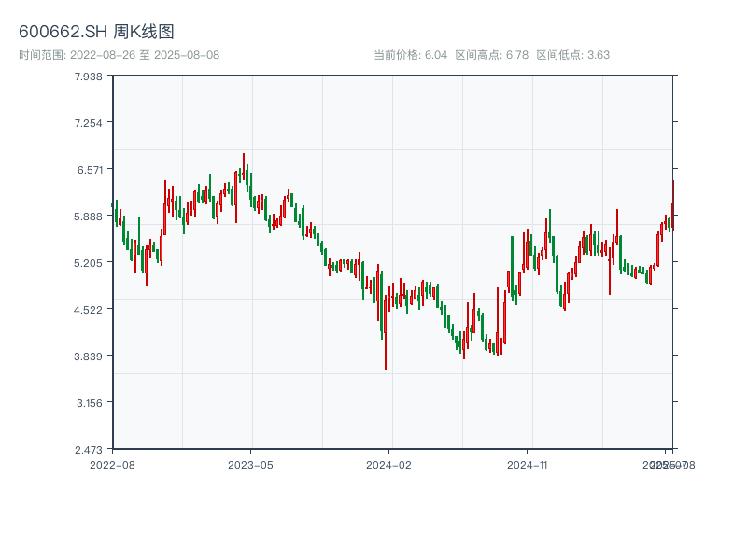
Task: Click the highest candlestick peak near 6.78
Action: point(244,156)
